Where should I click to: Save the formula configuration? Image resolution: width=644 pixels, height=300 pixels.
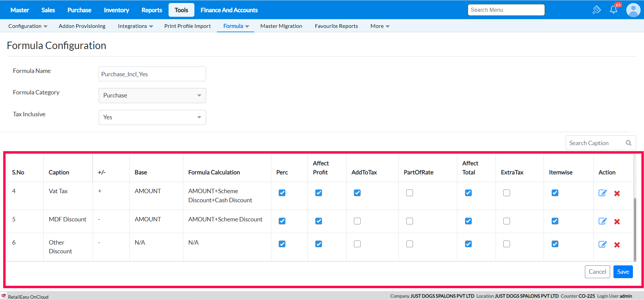click(623, 272)
